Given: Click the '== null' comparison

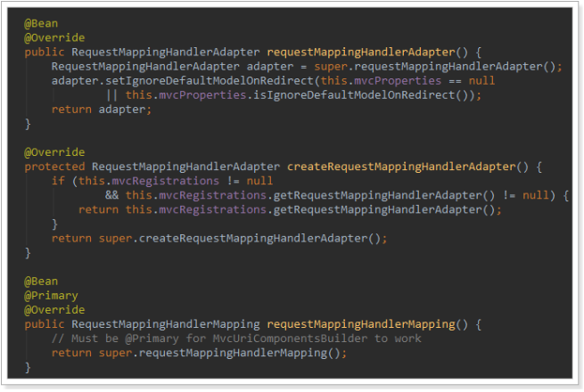Looking at the screenshot, I should (x=472, y=81).
